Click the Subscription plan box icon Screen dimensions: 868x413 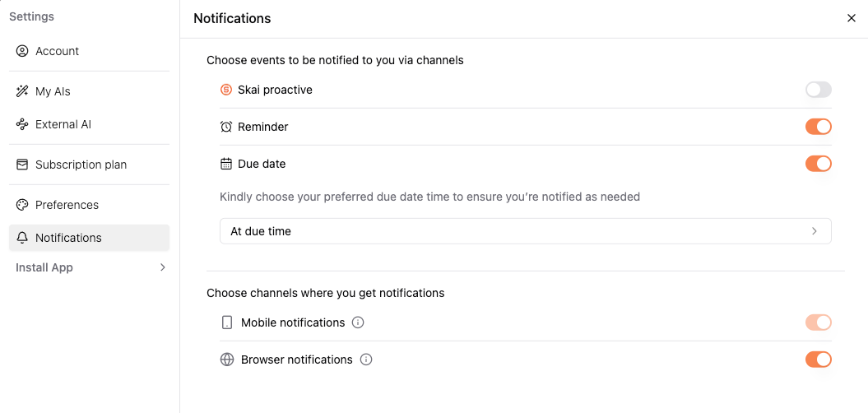(x=22, y=165)
